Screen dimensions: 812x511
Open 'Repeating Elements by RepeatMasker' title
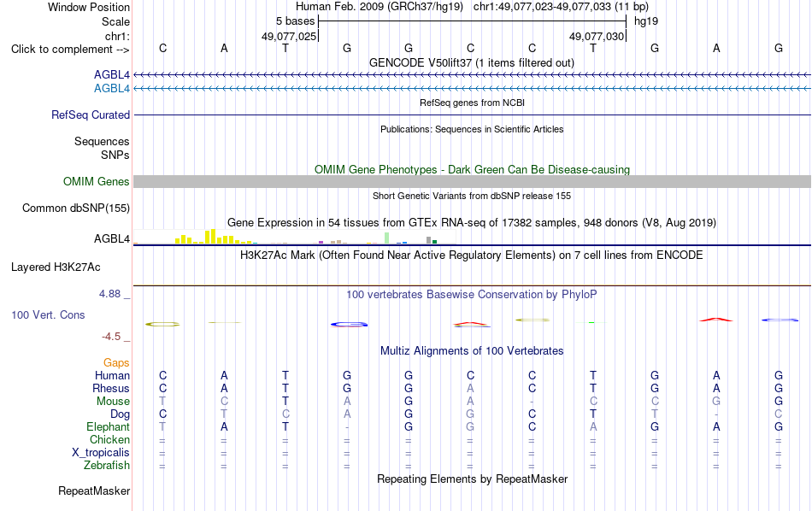[x=472, y=479]
